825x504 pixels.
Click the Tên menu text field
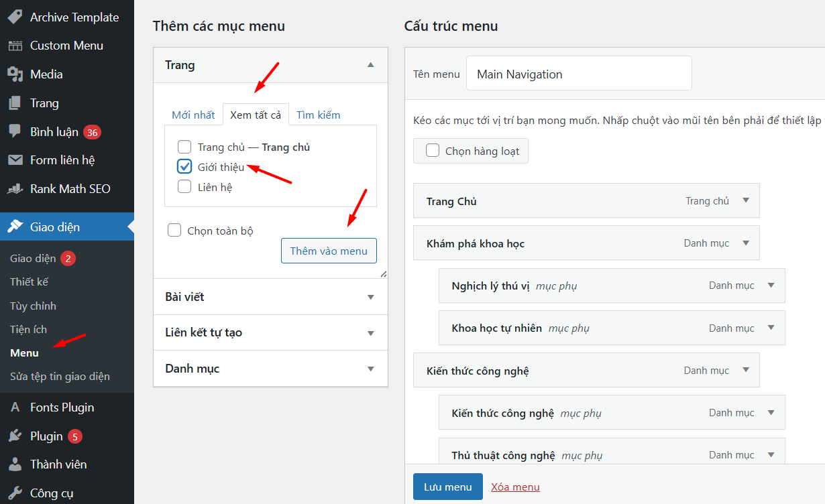click(578, 74)
